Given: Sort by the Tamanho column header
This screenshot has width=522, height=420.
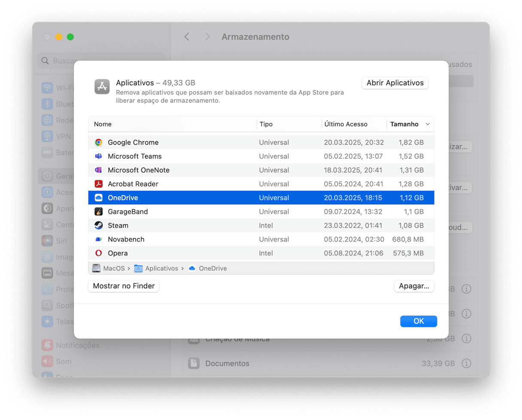Looking at the screenshot, I should click(x=404, y=124).
